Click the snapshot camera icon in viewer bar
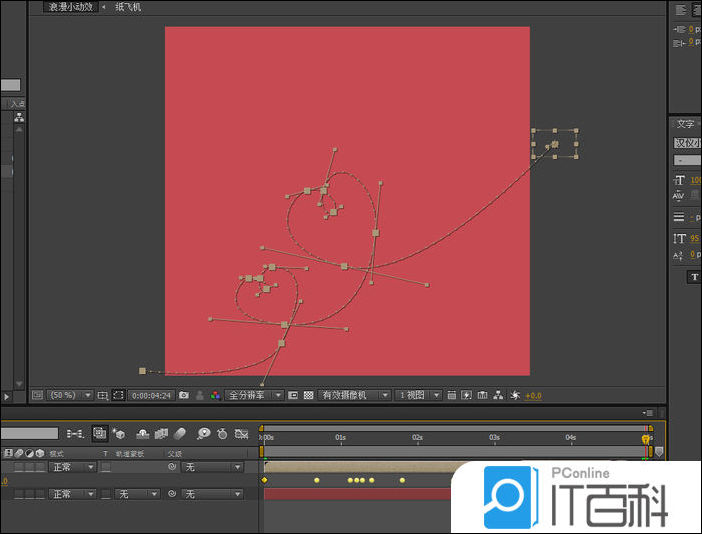 [x=184, y=395]
